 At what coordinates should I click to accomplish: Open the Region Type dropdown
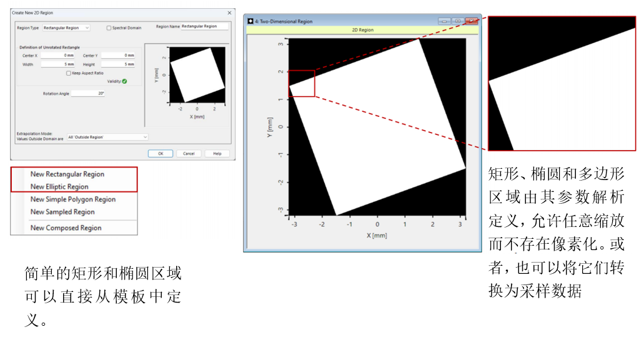(66, 28)
